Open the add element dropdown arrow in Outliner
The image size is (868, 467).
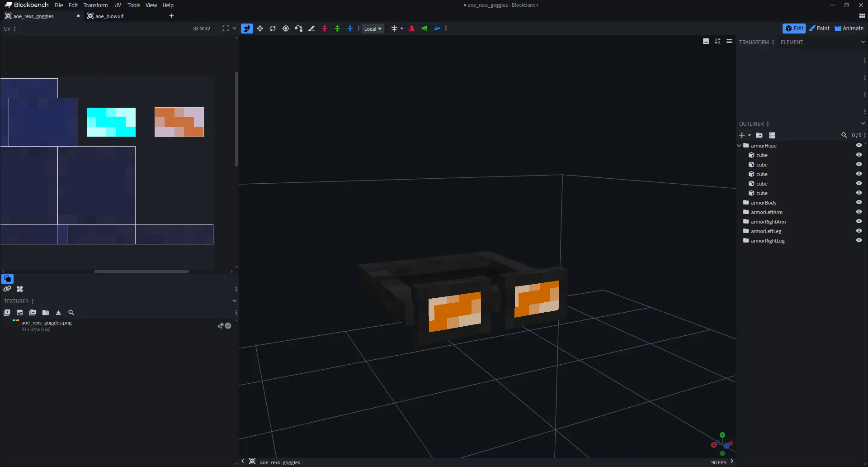[x=749, y=135]
